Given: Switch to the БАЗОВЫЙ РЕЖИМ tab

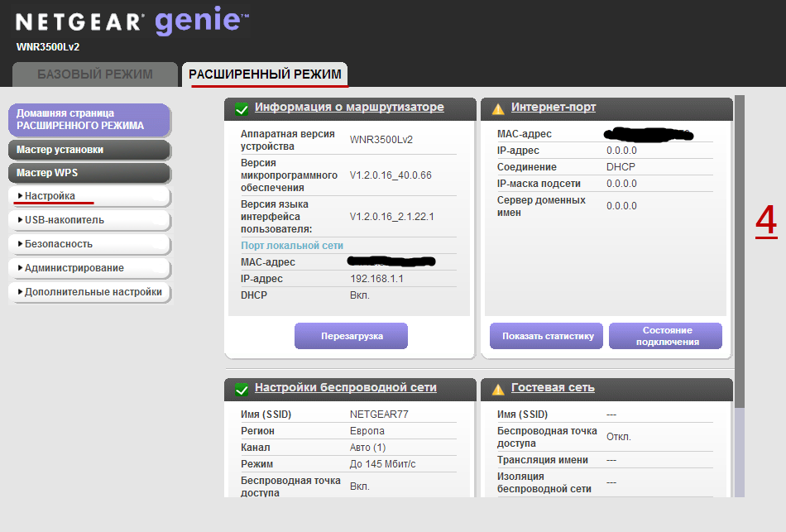Looking at the screenshot, I should tap(95, 74).
